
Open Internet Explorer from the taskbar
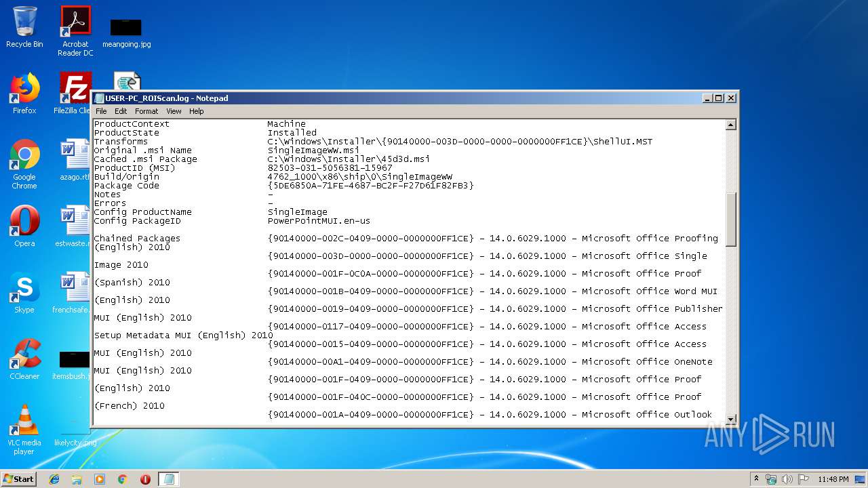click(54, 479)
